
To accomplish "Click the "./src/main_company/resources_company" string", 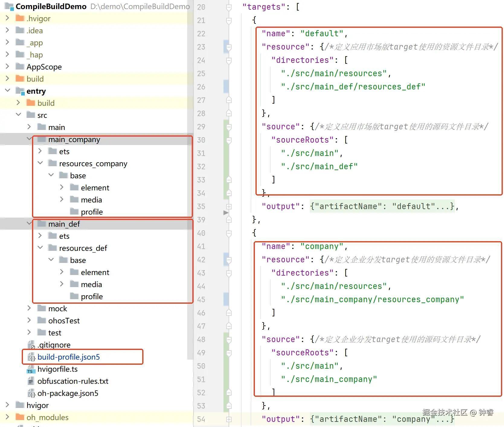I will (372, 299).
